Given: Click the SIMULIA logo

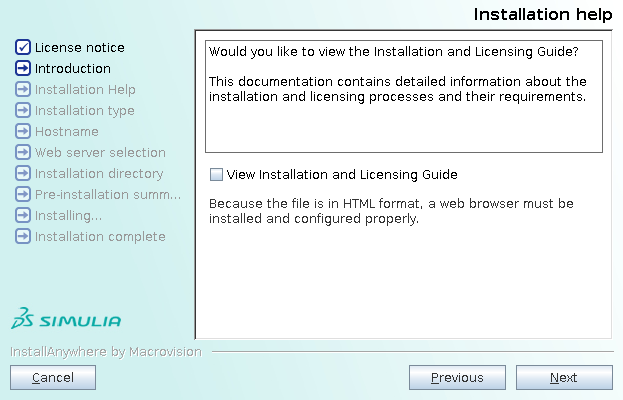Looking at the screenshot, I should click(x=66, y=320).
